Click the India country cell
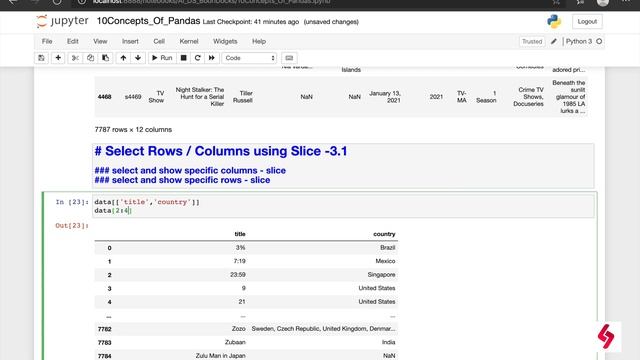This screenshot has height=360, width=640. (x=389, y=342)
